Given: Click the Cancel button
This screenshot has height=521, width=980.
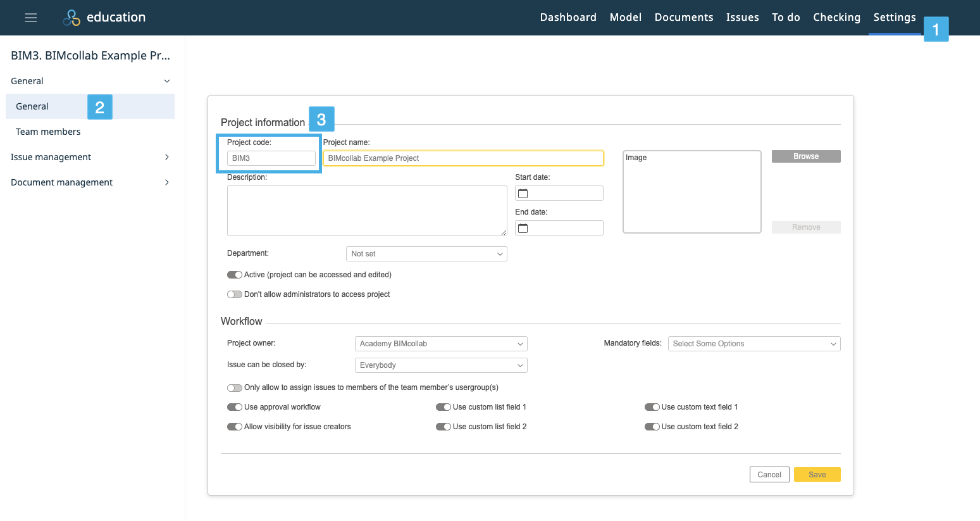Looking at the screenshot, I should coord(769,475).
